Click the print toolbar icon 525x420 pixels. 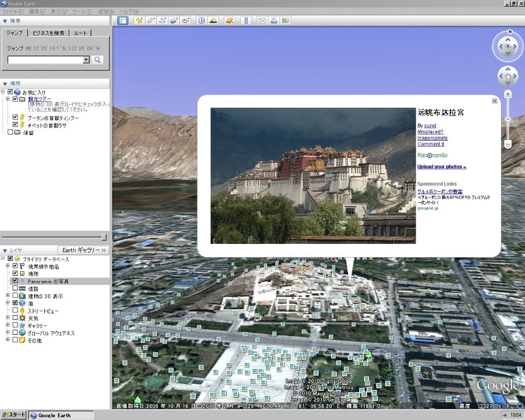point(273,21)
